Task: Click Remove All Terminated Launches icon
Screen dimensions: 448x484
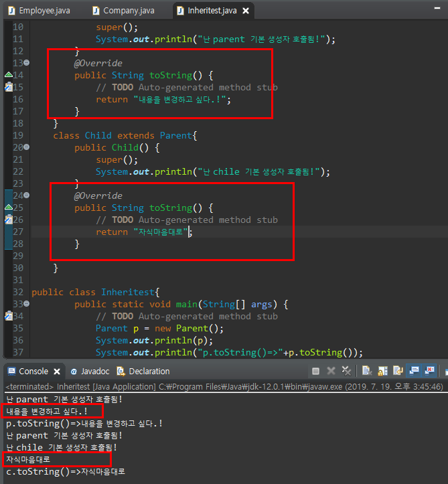Action: pyautogui.click(x=346, y=371)
